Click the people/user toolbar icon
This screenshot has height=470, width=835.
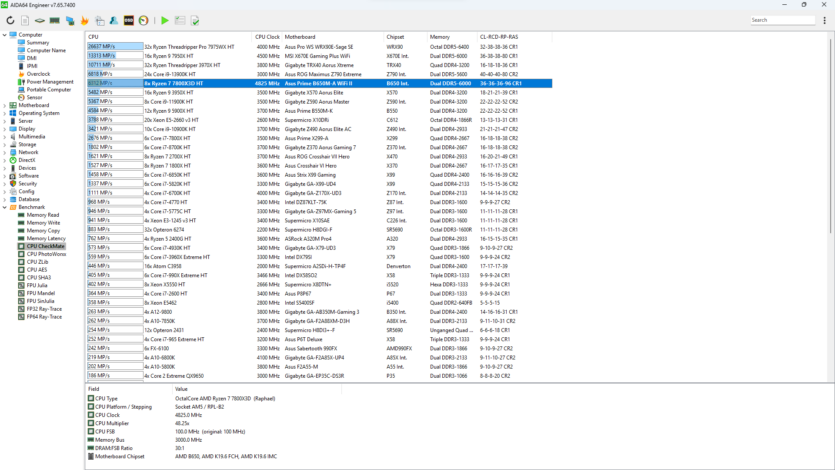(x=114, y=20)
